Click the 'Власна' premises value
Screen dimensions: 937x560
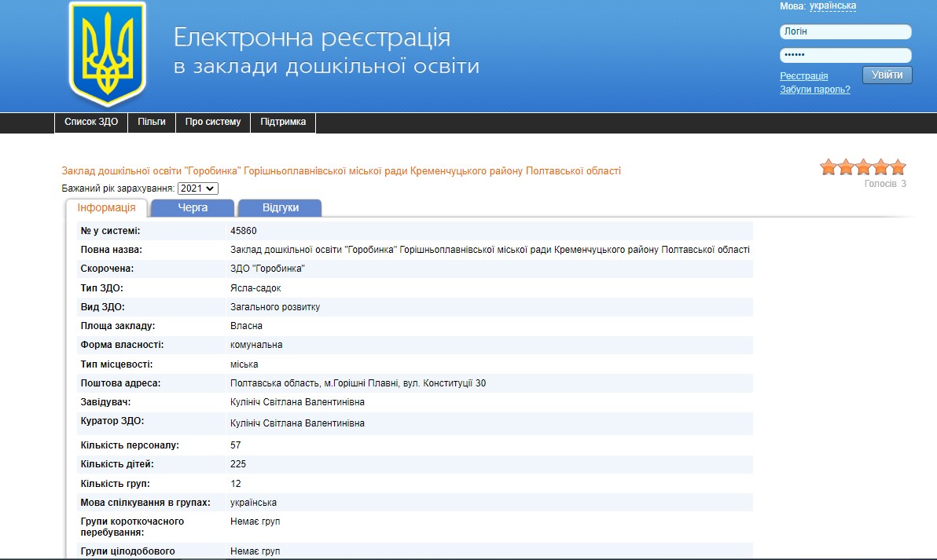[246, 326]
